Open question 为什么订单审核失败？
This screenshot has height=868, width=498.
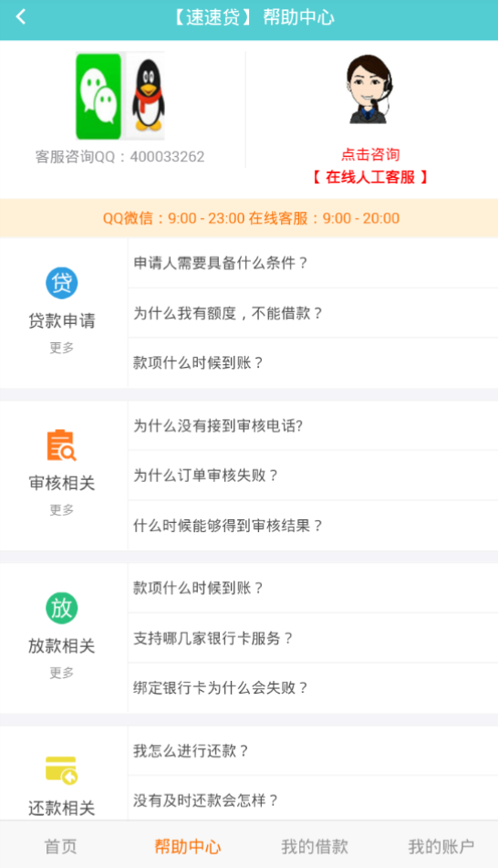coord(313,476)
